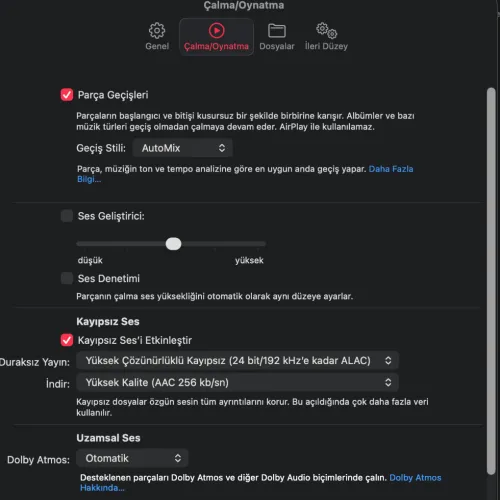Image resolution: width=500 pixels, height=500 pixels.
Task: Open the İleri Düzey double-gear icon
Action: pyautogui.click(x=326, y=31)
